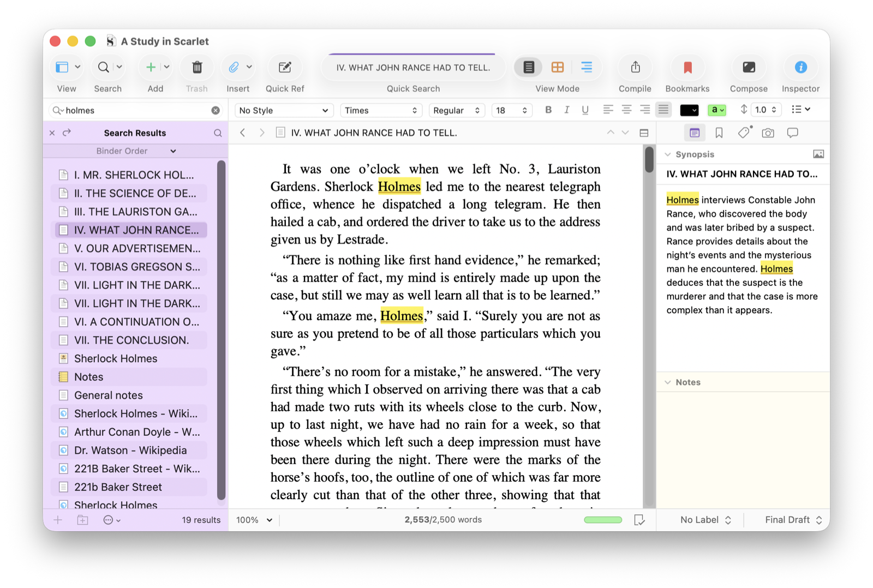Collapse the Synopsis section
The height and width of the screenshot is (588, 873).
tap(668, 155)
